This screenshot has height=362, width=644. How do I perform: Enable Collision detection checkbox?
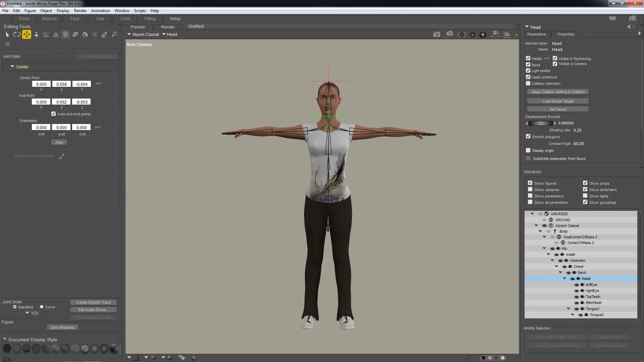click(528, 83)
